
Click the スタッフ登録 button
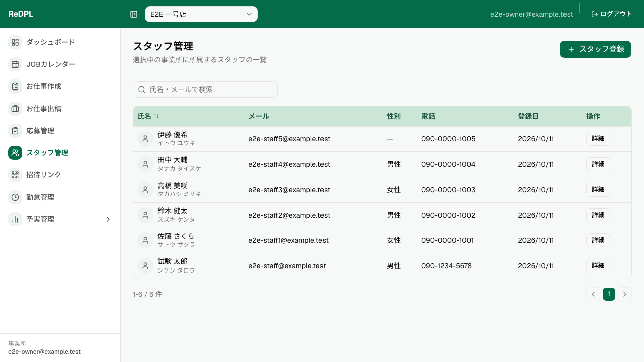(596, 49)
